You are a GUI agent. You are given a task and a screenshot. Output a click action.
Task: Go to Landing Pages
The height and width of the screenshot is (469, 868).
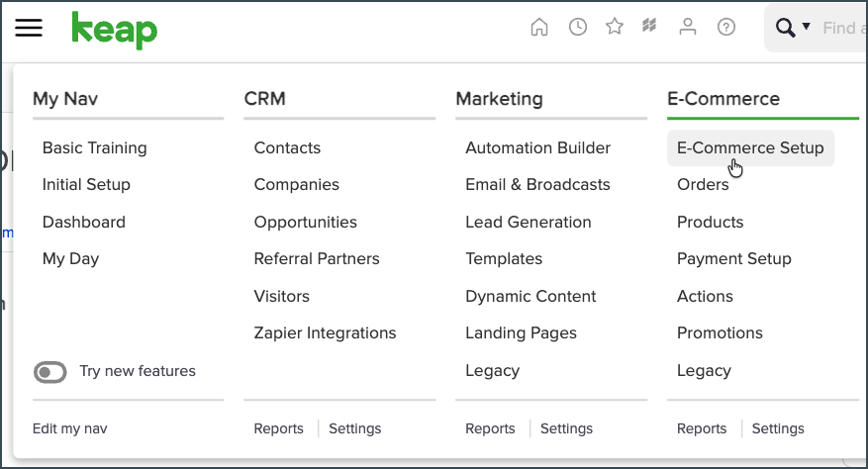(x=521, y=332)
